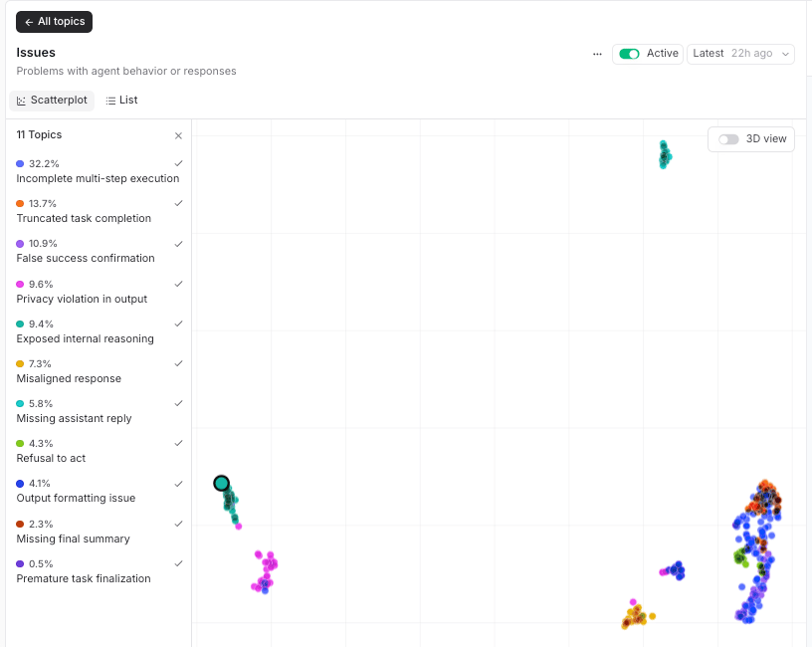Uncheck Missing final summary checkmark
Viewport: 812px width, 647px height.
click(x=179, y=524)
